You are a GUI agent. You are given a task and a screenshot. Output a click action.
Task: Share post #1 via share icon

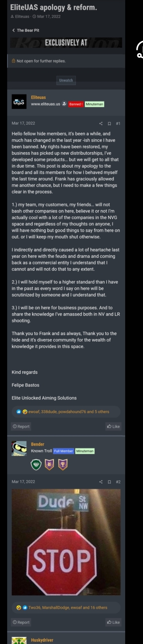[x=101, y=123]
